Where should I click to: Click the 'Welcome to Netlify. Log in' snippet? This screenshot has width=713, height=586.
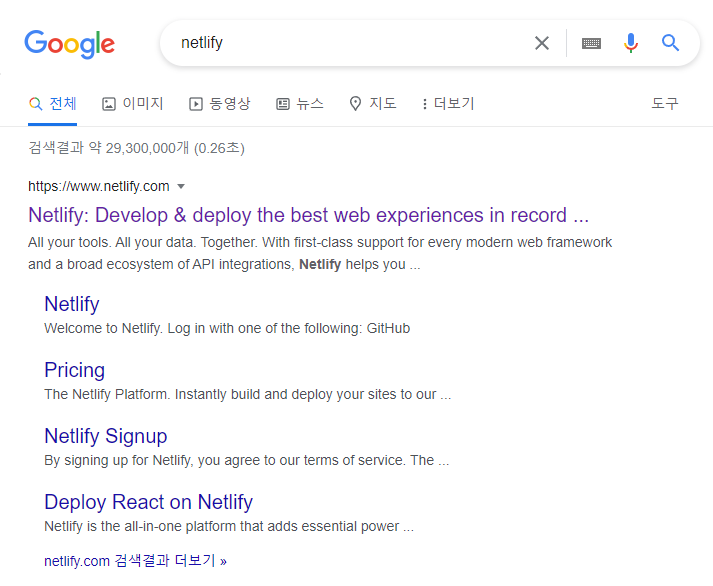point(227,328)
